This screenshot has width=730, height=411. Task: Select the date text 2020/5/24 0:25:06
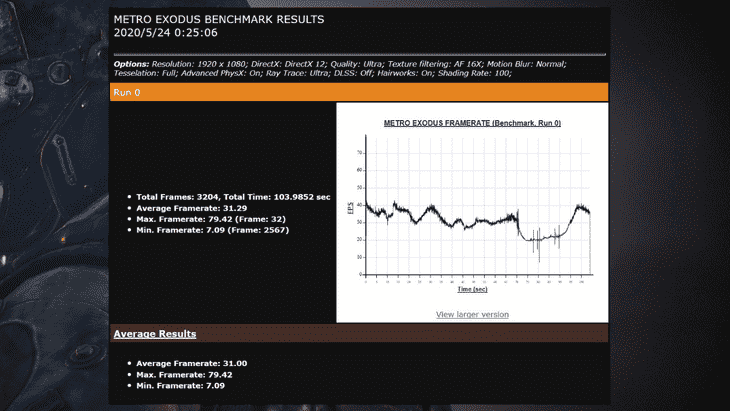[165, 33]
